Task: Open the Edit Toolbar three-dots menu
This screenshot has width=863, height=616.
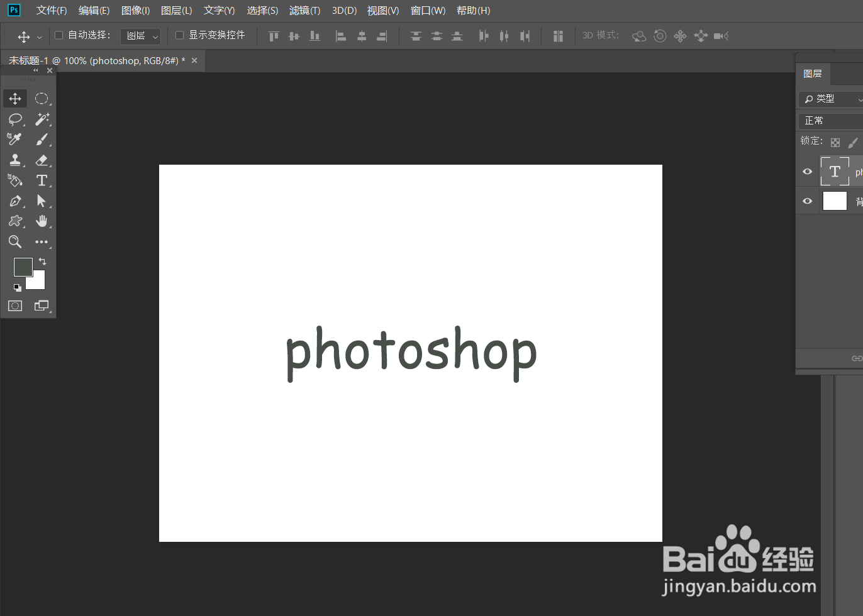Action: coord(42,242)
